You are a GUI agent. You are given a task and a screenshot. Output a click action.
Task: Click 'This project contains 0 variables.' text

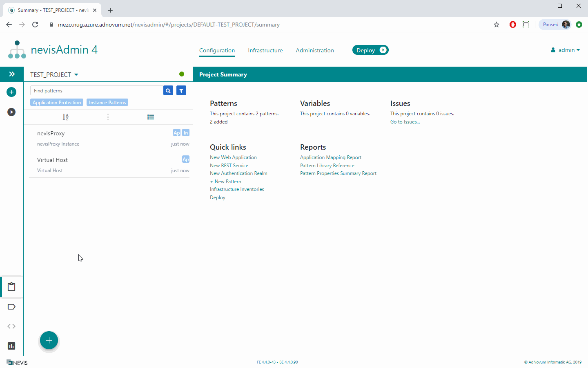pyautogui.click(x=335, y=114)
